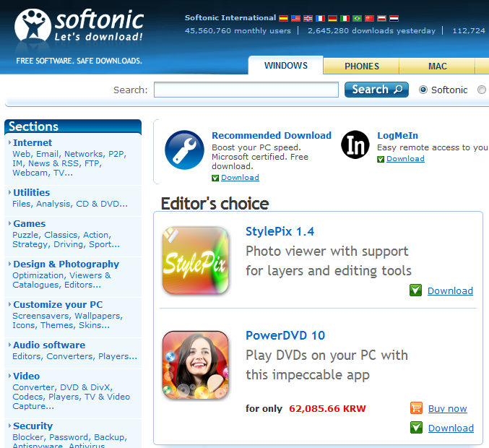
Task: Open the Utilities section link
Action: tap(32, 192)
